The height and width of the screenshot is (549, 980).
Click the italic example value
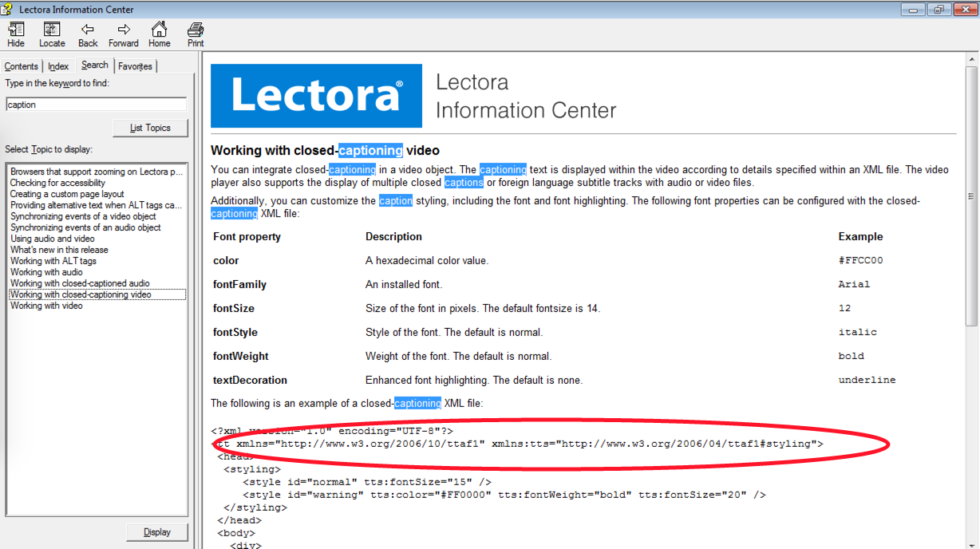[857, 332]
